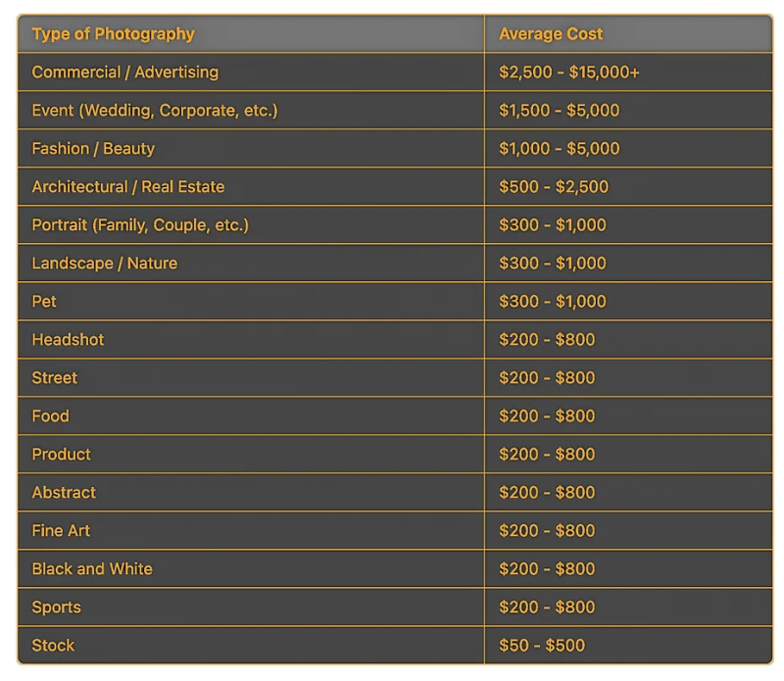Click the "$2,500 - $15,000+" cost cell

568,73
